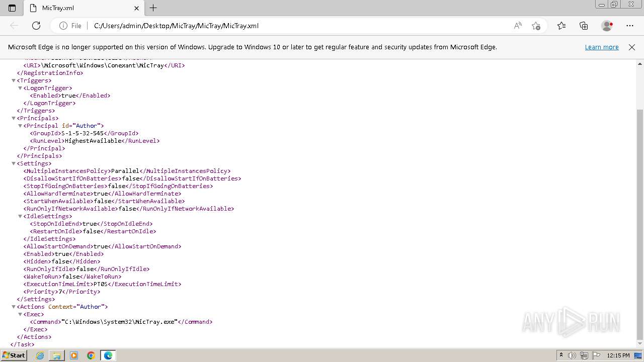The width and height of the screenshot is (644, 362).
Task: Follow the Learn more link
Action: (602, 47)
